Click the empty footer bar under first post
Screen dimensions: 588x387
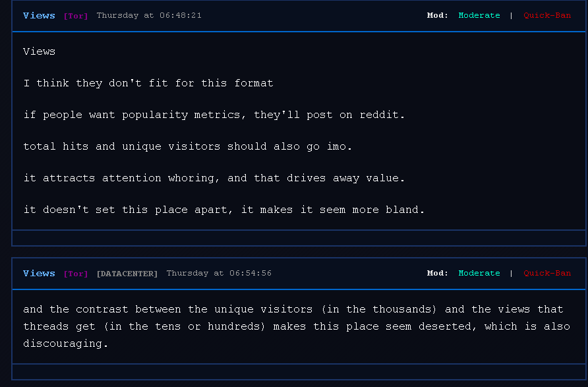298,238
